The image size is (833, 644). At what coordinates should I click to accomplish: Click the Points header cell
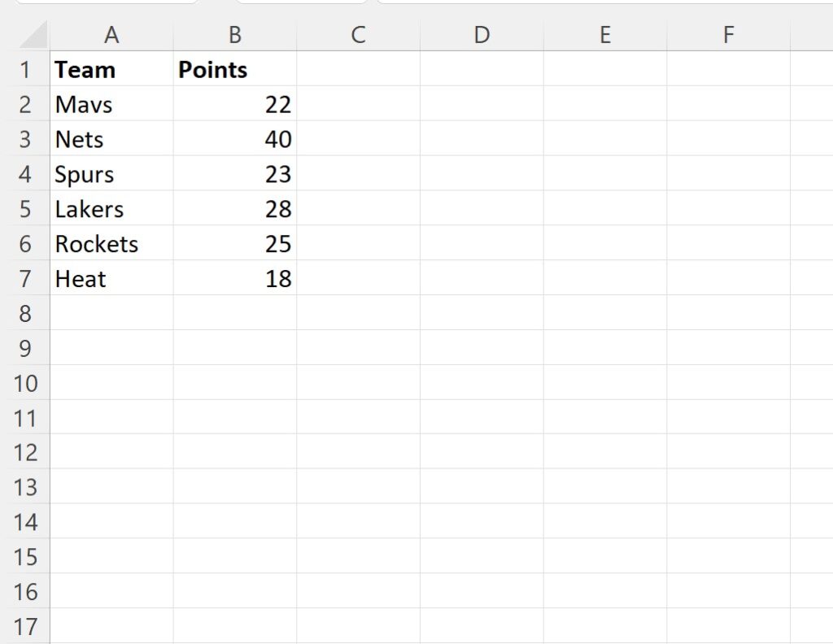point(234,70)
